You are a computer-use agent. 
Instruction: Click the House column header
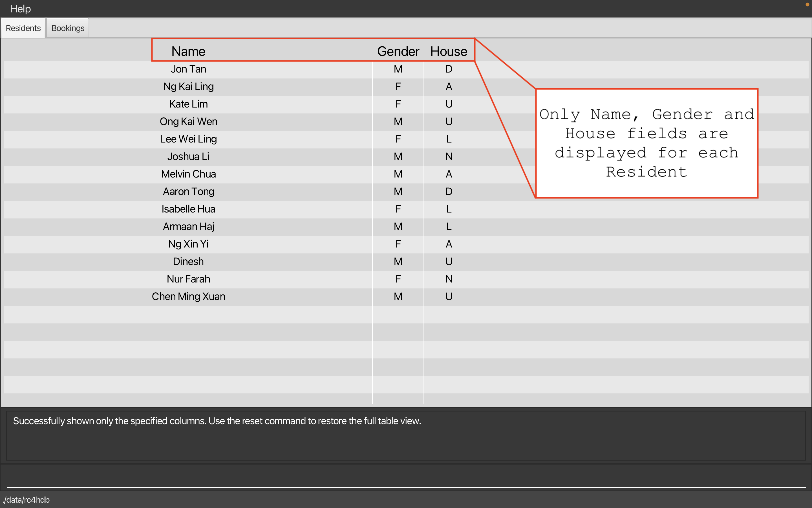point(449,51)
